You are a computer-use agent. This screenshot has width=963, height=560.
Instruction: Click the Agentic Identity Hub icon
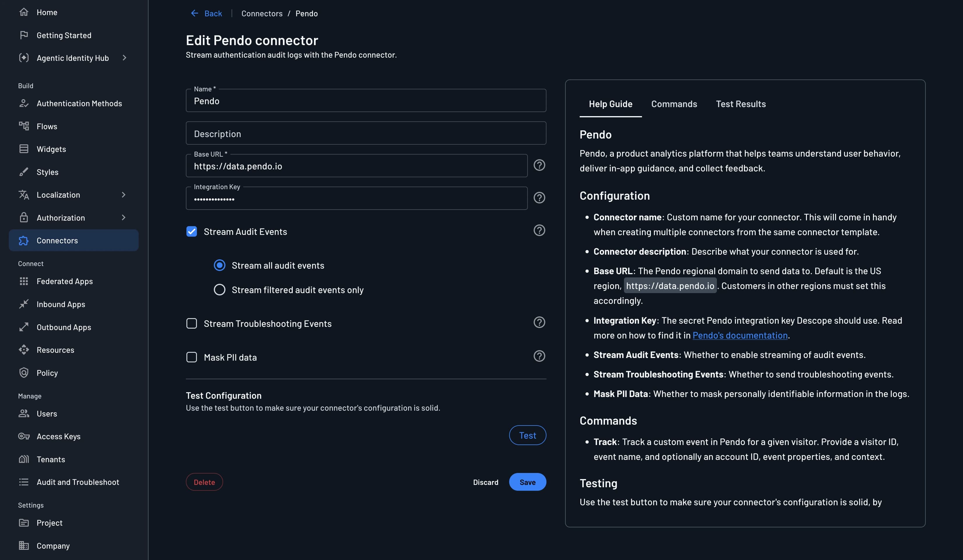(24, 58)
